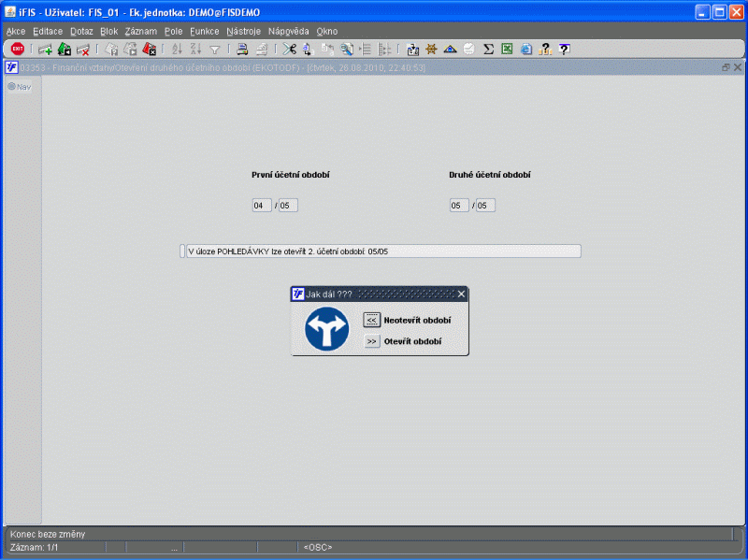Screen dimensions: 748x560
Task: Minimize the iFIS main window
Action: 702,12
